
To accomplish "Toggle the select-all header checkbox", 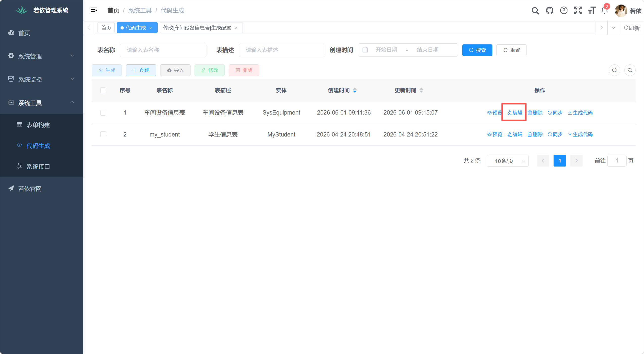I will point(103,90).
